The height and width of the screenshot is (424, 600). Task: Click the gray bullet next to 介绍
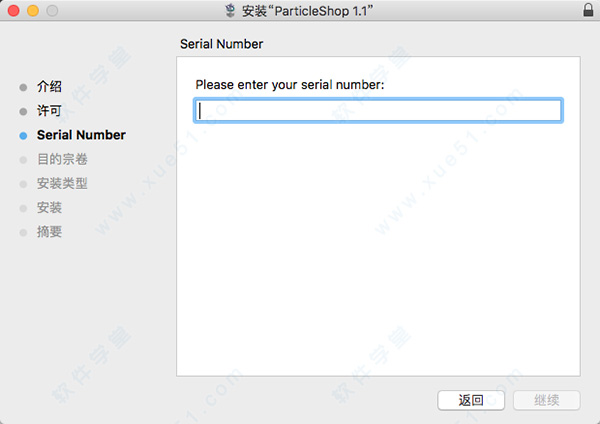[x=23, y=87]
